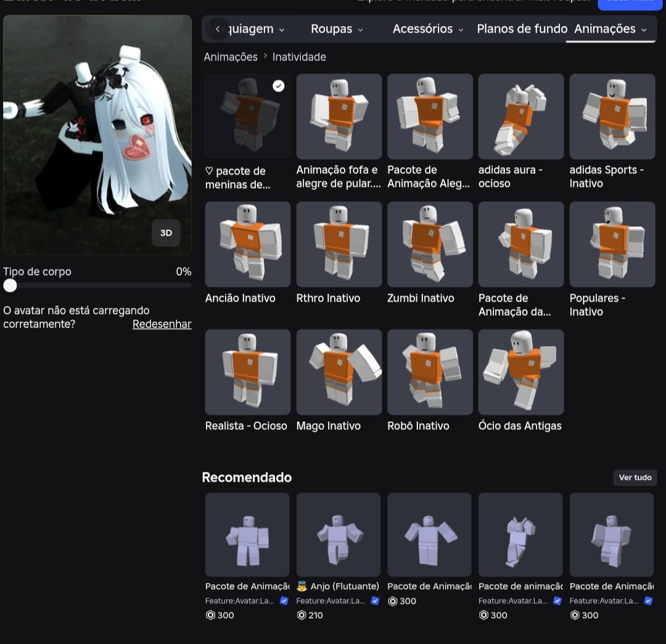Click creator name under Anjo (Flutuante)

pyautogui.click(x=331, y=601)
